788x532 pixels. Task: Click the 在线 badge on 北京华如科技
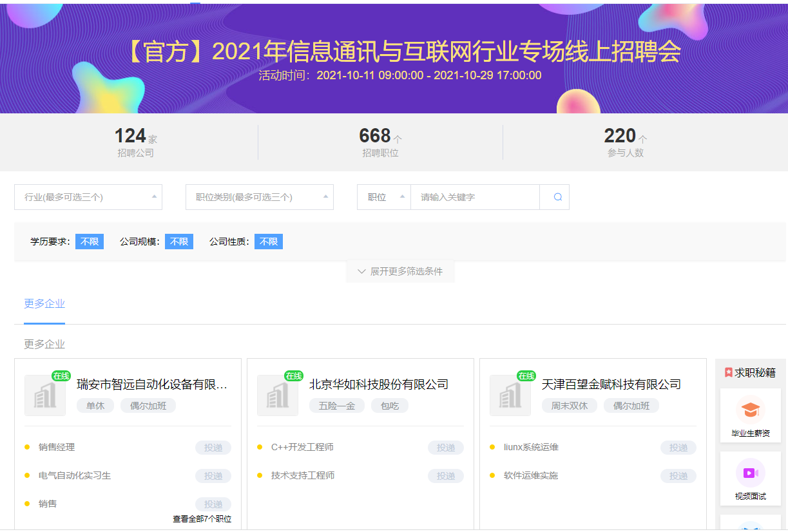[294, 376]
